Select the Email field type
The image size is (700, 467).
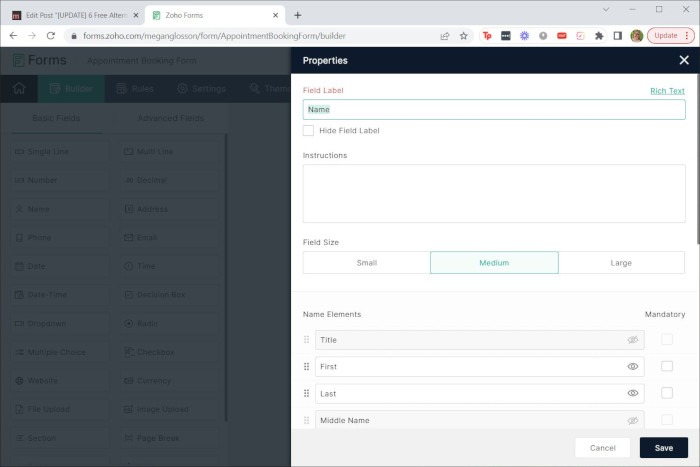click(168, 238)
